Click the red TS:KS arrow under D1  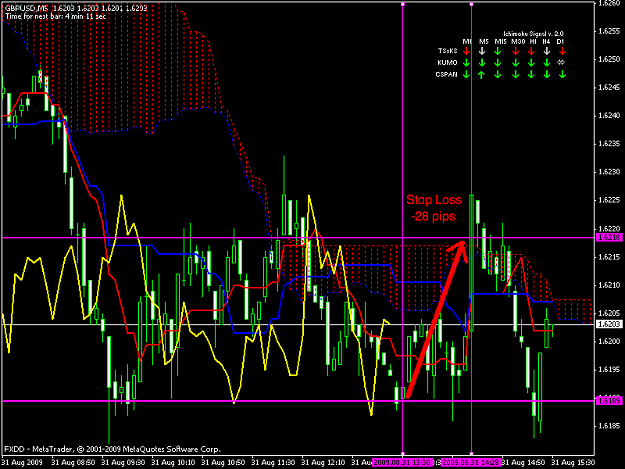point(562,51)
